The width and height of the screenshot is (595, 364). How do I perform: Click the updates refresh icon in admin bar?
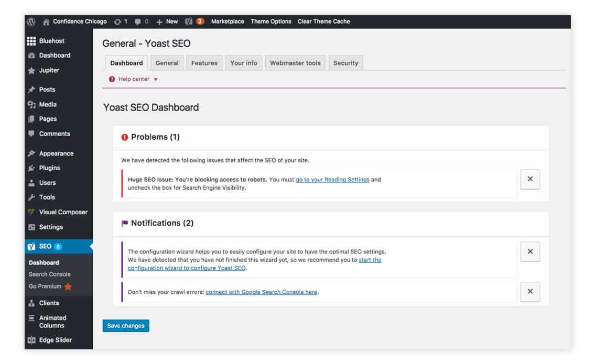117,21
